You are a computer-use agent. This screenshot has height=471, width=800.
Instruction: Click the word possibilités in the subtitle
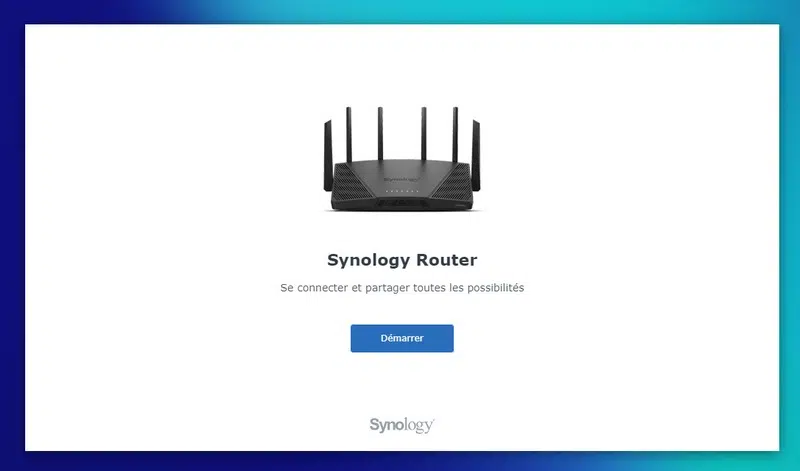[492, 288]
